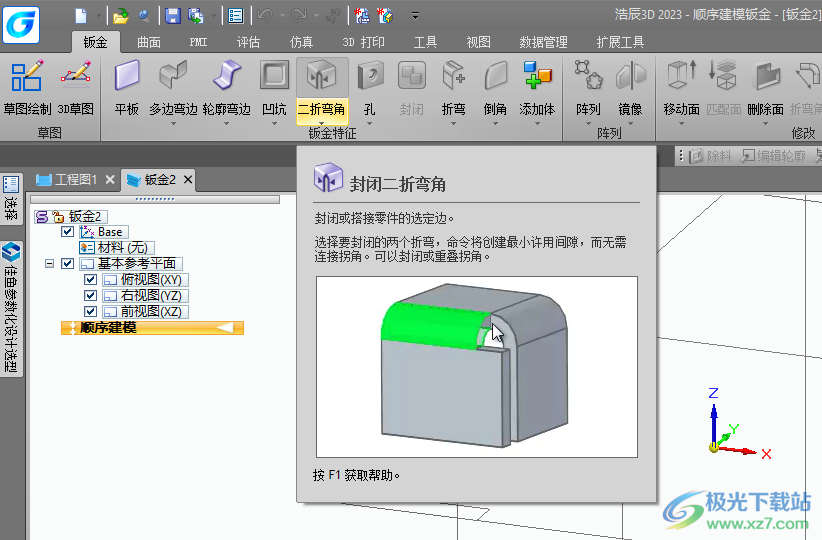Open the 多边弯边 dropdown arrow
Viewport: 822px width, 540px height.
tap(174, 124)
